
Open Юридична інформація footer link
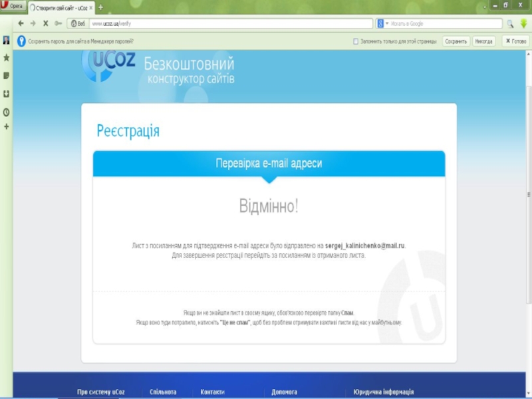tap(384, 392)
